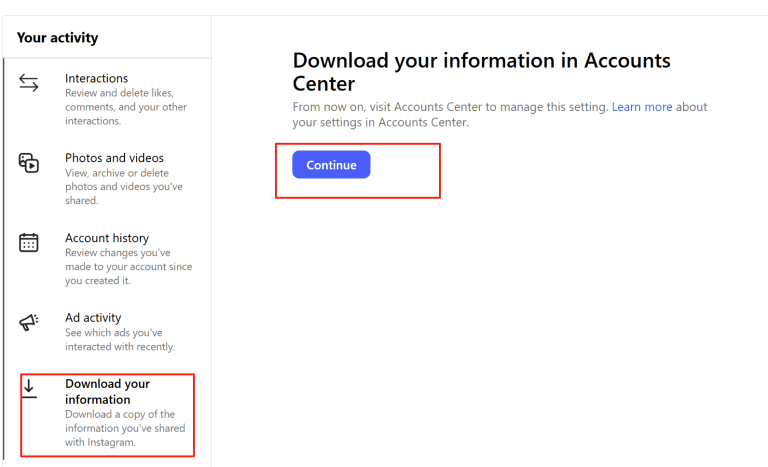Select the Photos and videos label
The height and width of the screenshot is (467, 768).
tap(114, 158)
